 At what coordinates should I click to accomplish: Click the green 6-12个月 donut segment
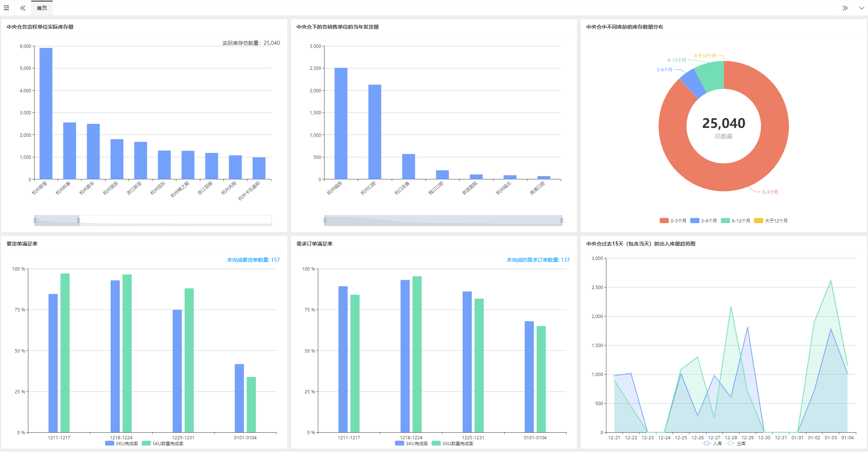pos(712,75)
